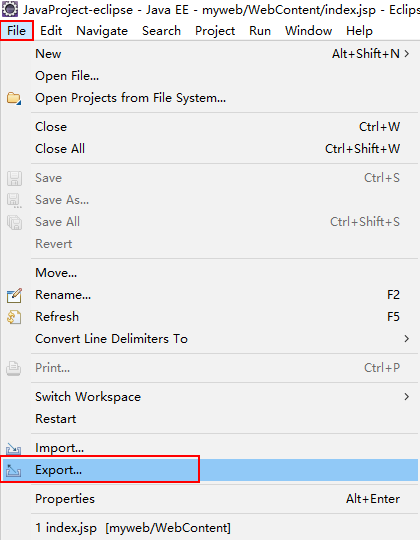Expand the Switch Workspace submenu arrow
Screen dimensions: 420x540
[407, 397]
